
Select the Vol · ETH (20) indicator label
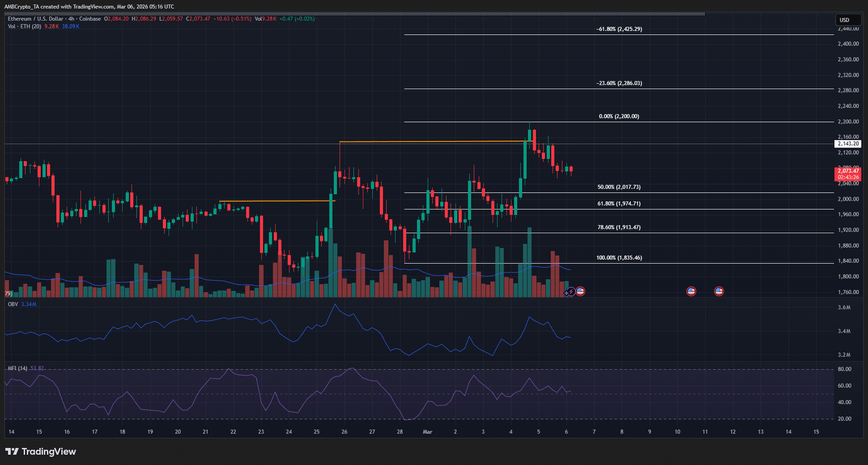24,27
